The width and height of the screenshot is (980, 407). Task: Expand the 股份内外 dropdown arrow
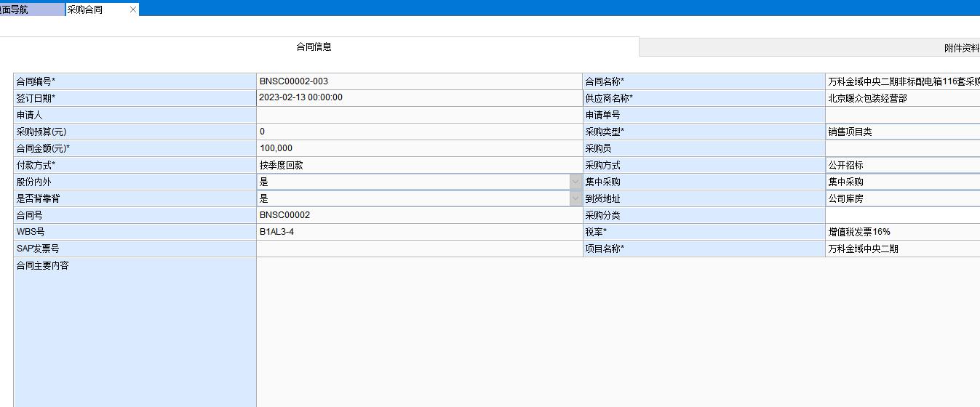click(575, 182)
